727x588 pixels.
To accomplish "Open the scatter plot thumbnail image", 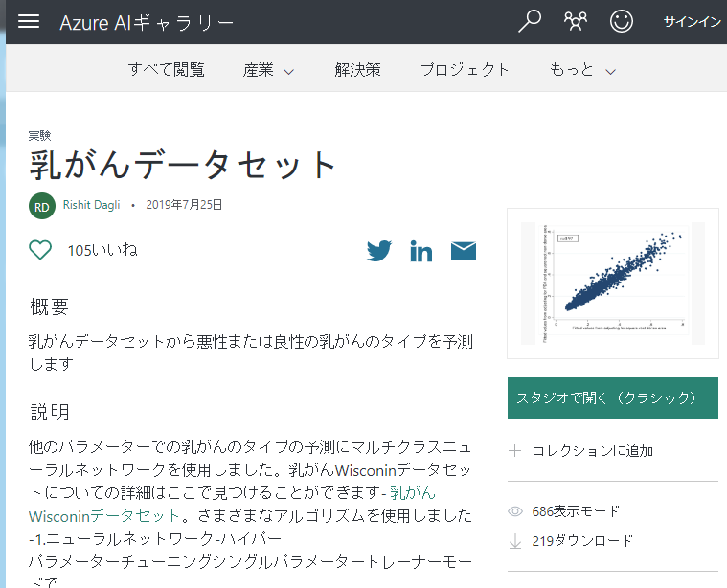I will [612, 283].
